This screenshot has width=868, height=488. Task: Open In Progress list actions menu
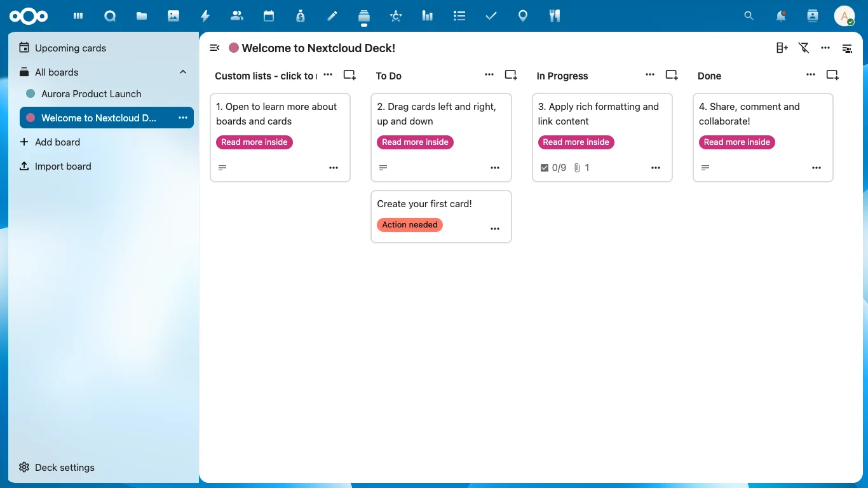(650, 74)
